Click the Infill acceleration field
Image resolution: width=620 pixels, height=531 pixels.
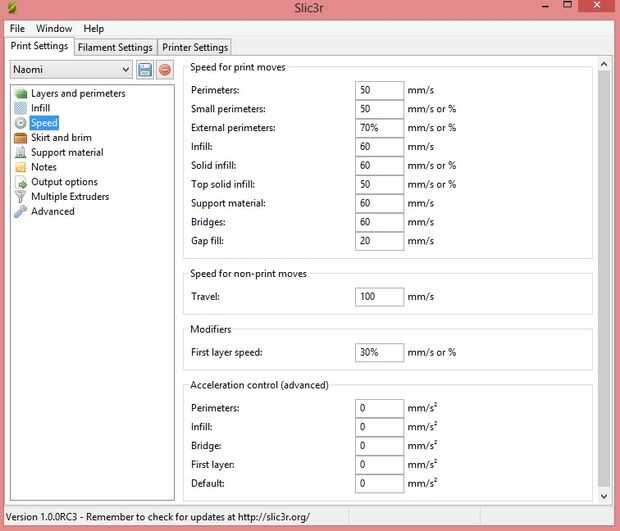tap(379, 427)
